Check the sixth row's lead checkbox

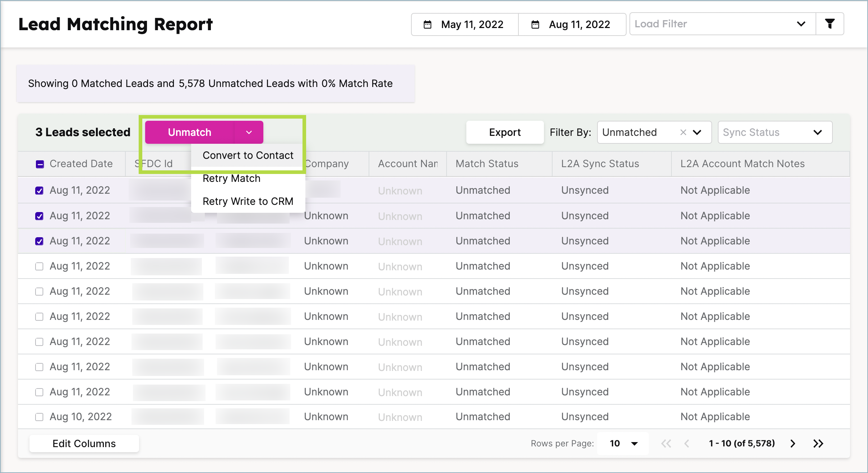39,317
